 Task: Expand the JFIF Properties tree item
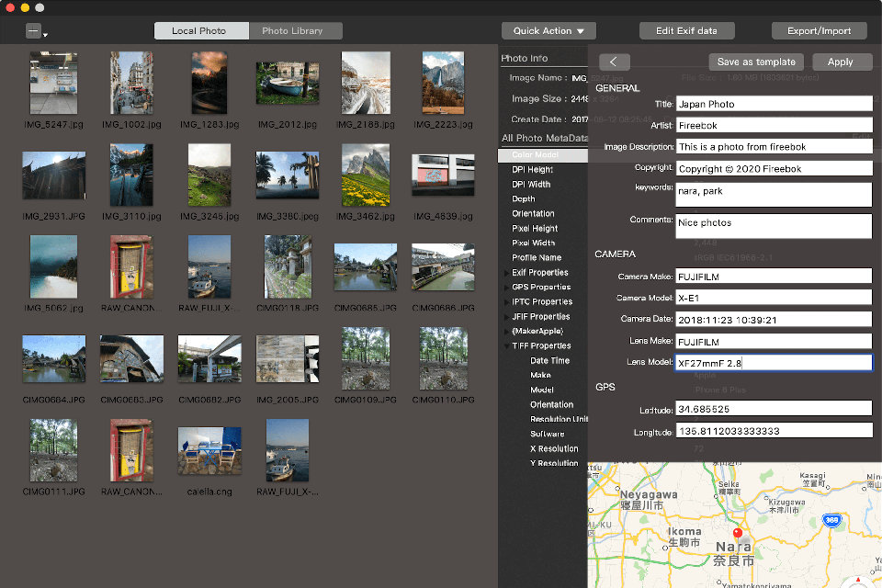[507, 316]
